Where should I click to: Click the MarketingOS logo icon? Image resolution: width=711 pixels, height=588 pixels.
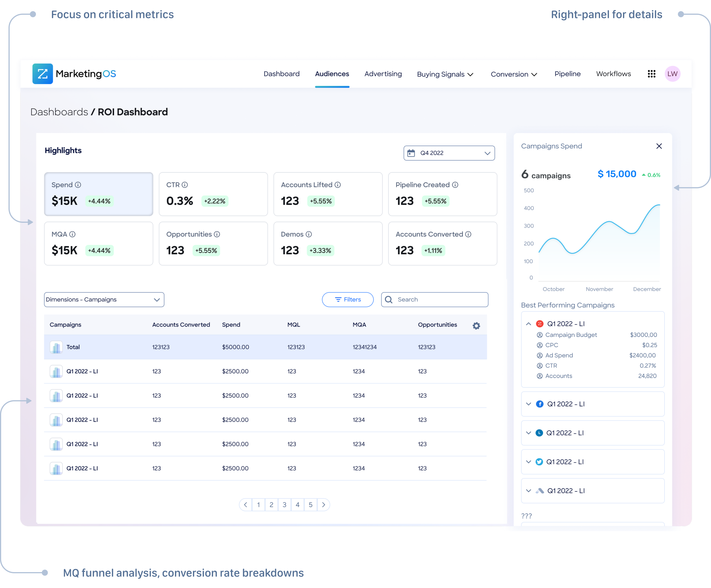(43, 74)
